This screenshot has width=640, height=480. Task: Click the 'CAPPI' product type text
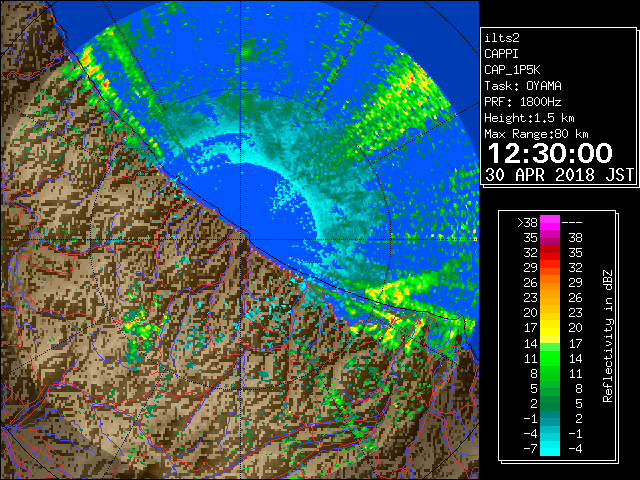pos(501,54)
